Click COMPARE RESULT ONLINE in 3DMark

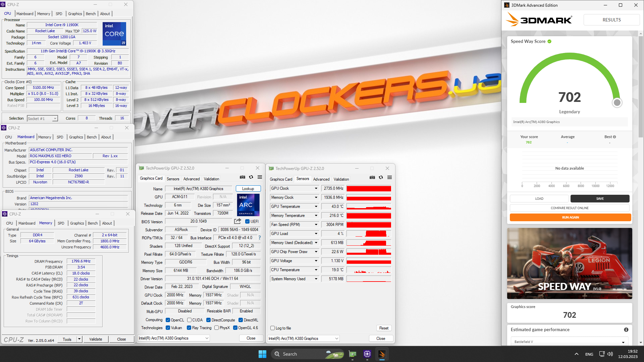[x=570, y=208]
